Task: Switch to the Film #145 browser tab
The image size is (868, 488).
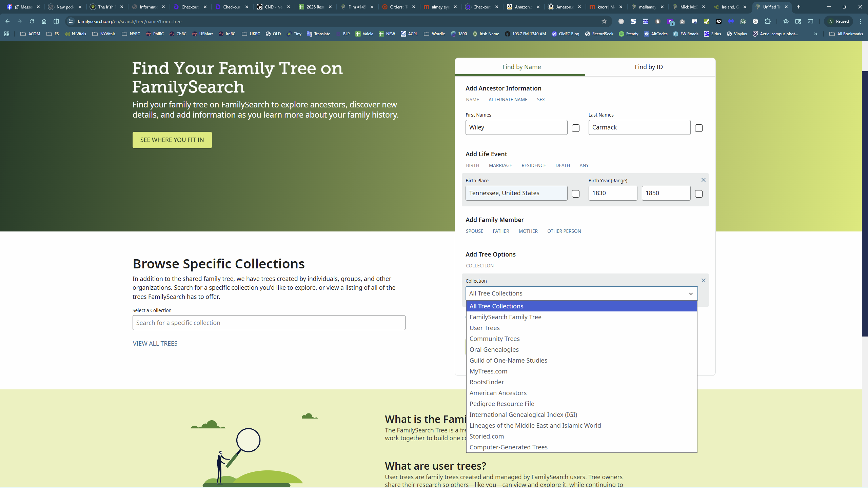Action: tap(357, 7)
